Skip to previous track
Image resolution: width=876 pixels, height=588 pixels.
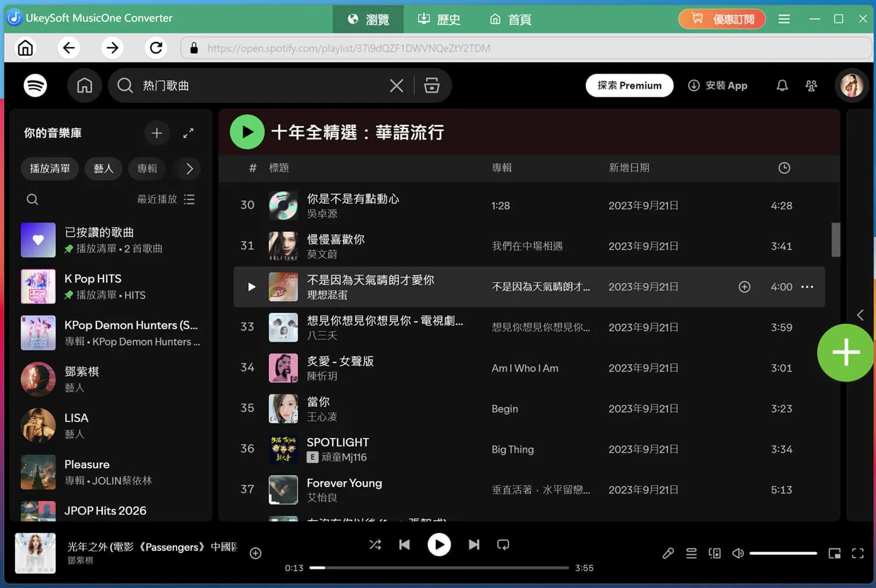tap(404, 545)
